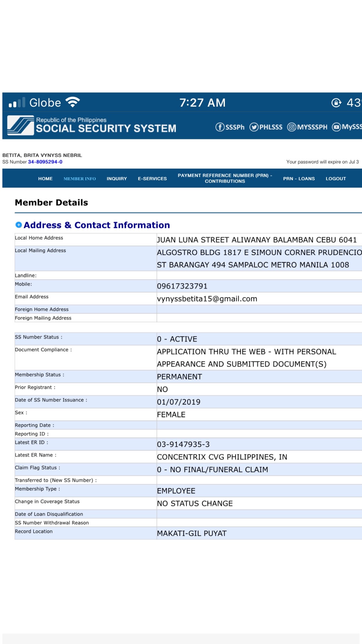Open the E-SERVICES menu
362x644 pixels.
pyautogui.click(x=152, y=179)
